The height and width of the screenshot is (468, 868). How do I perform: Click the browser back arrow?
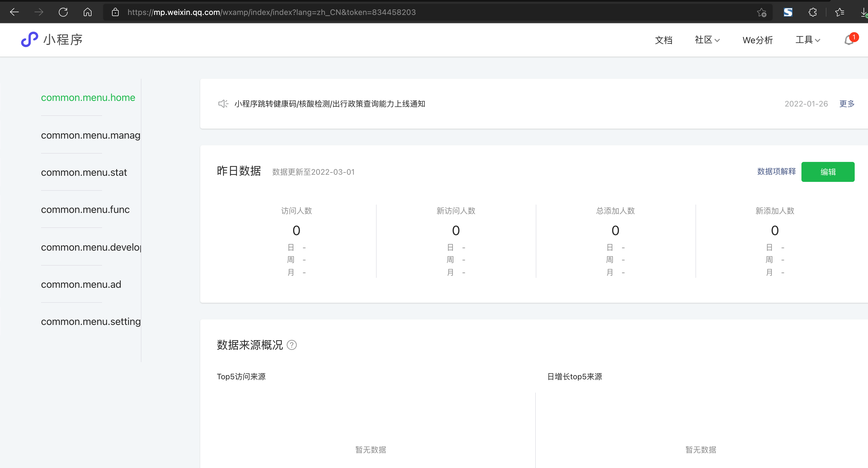tap(14, 12)
